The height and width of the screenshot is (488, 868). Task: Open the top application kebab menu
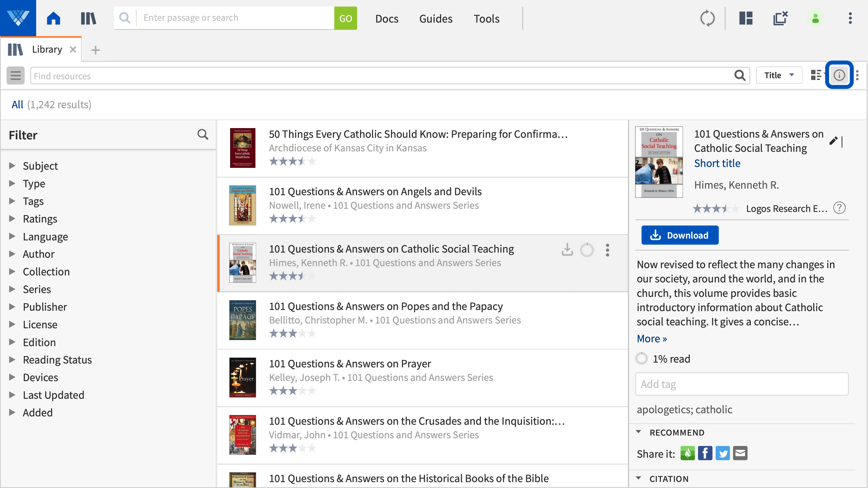tap(850, 18)
